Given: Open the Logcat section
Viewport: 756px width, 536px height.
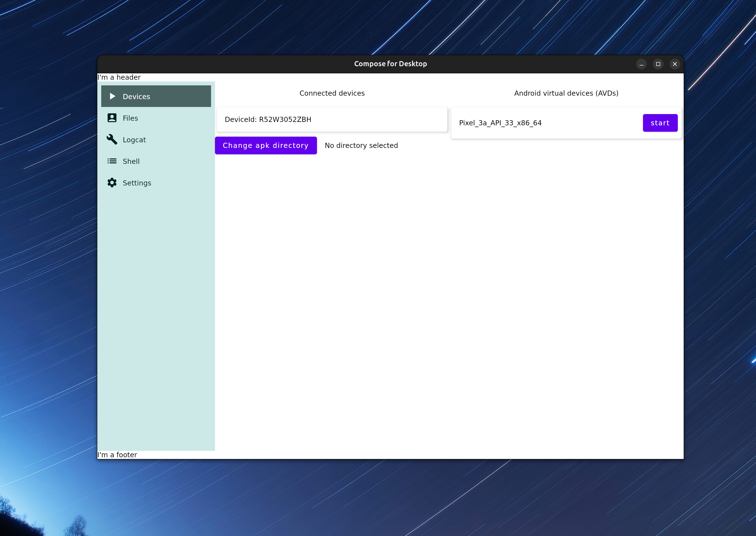Looking at the screenshot, I should [x=134, y=140].
